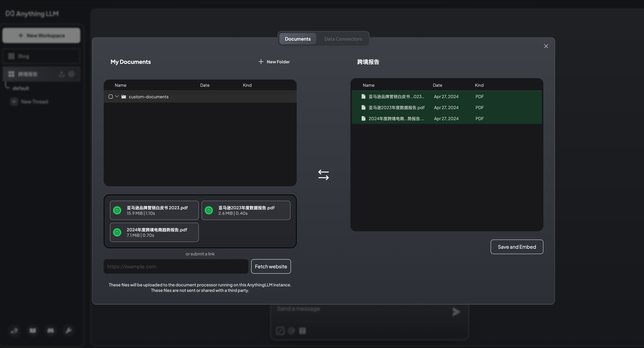
Task: Click the send arrow in the chat box
Action: [456, 312]
